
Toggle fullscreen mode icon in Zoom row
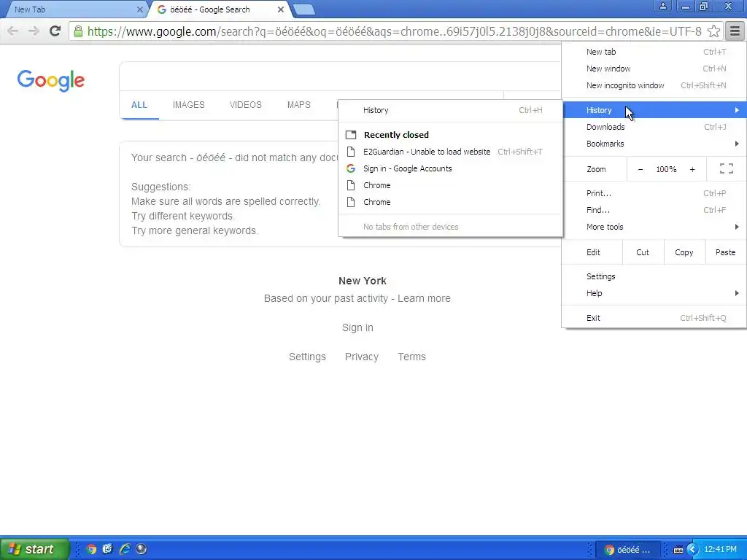point(727,168)
